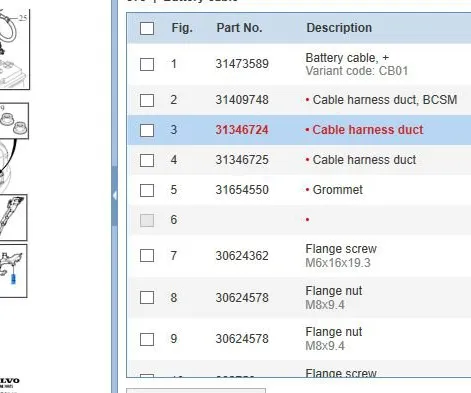Click the Description column header

pyautogui.click(x=339, y=28)
